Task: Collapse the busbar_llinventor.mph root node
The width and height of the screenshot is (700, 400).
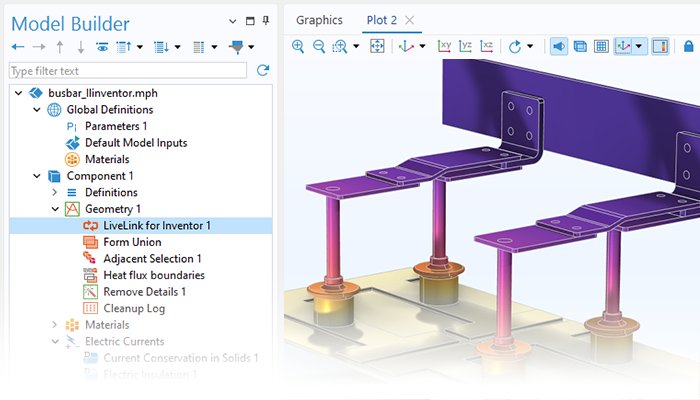Action: 18,93
